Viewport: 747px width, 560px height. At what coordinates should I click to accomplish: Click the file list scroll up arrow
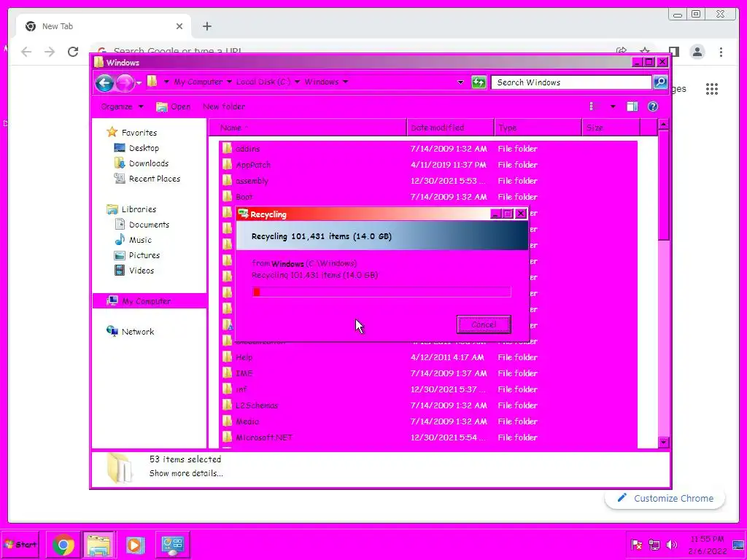click(664, 125)
